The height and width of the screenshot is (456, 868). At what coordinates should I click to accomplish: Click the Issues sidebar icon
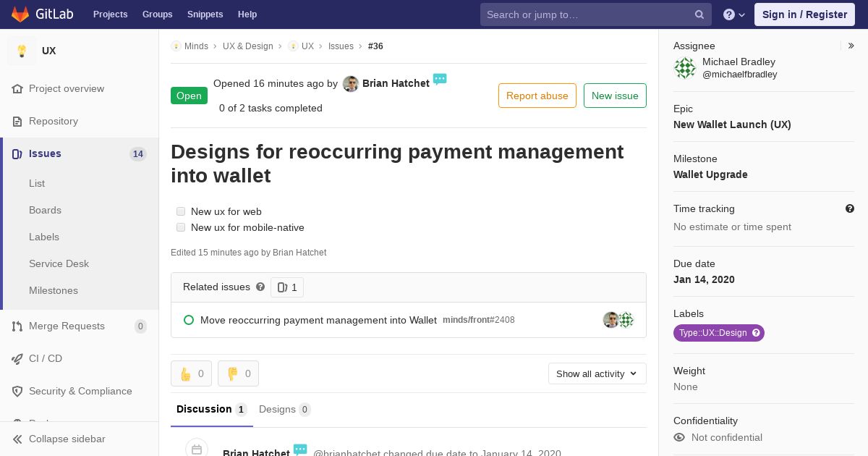pos(17,153)
